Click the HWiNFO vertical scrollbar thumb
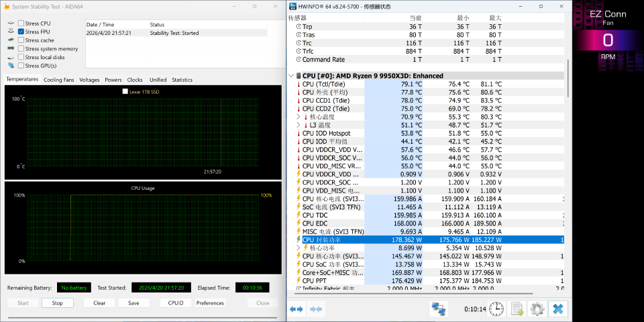 click(x=568, y=78)
